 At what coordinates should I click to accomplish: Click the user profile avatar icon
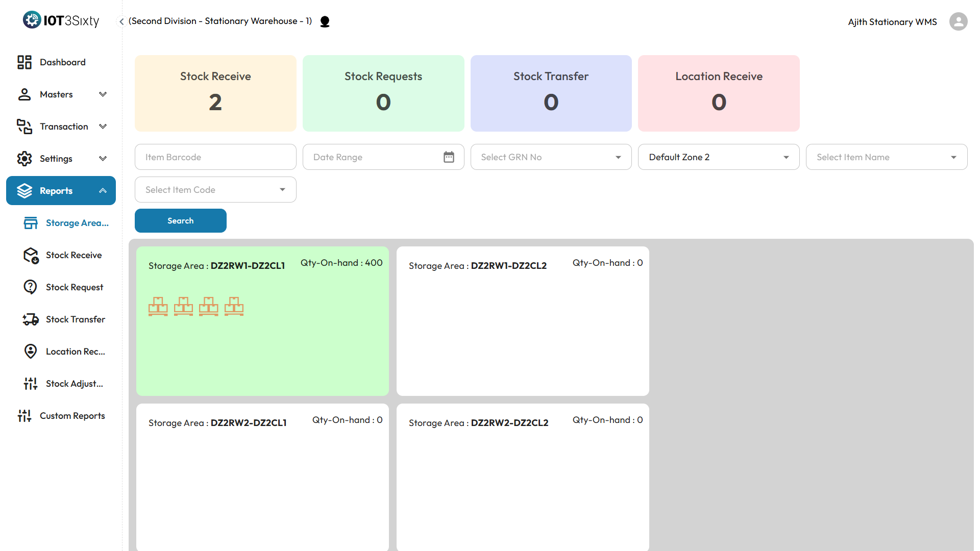click(958, 21)
